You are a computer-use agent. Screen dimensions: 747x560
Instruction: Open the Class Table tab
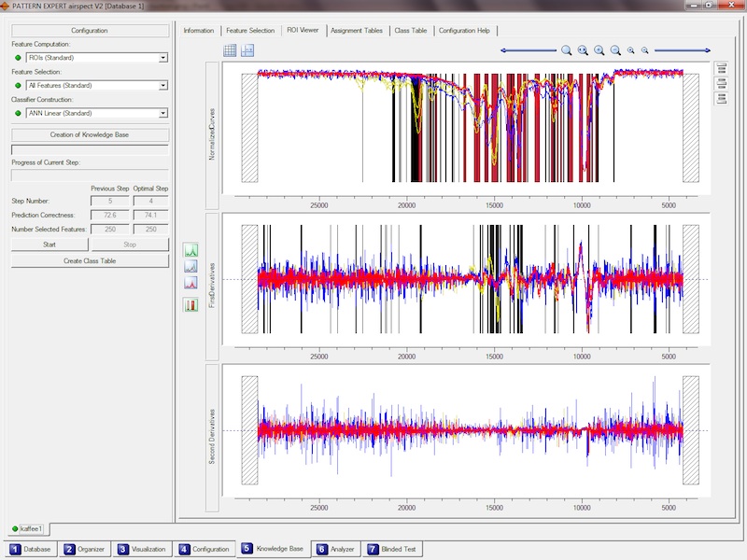click(x=410, y=30)
